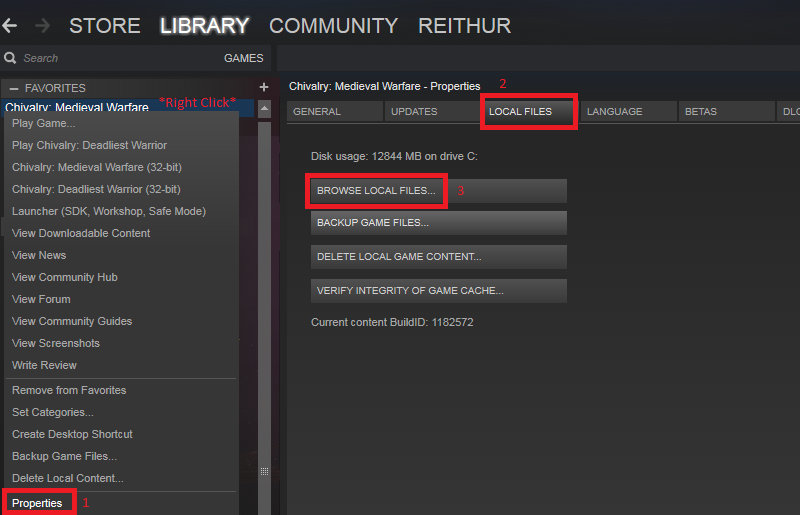Click DELETE LOCAL GAME CONTENT button
This screenshot has width=800, height=515.
439,257
